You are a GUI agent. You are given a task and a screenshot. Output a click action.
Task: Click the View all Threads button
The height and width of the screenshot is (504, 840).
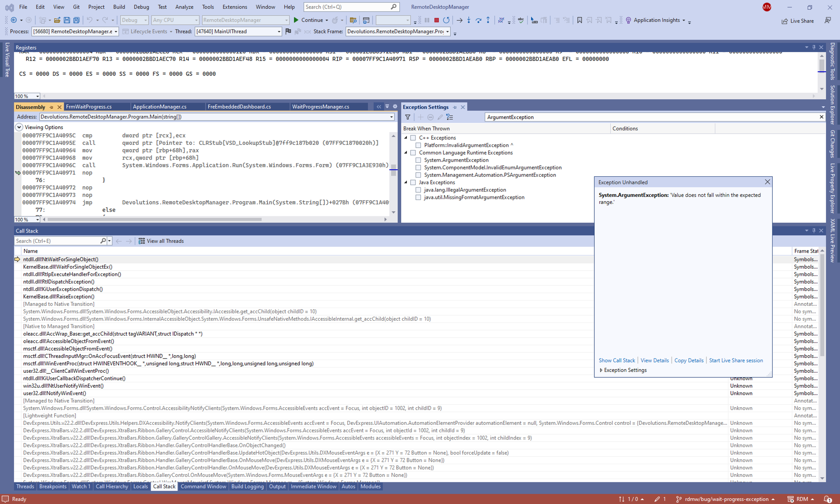161,241
